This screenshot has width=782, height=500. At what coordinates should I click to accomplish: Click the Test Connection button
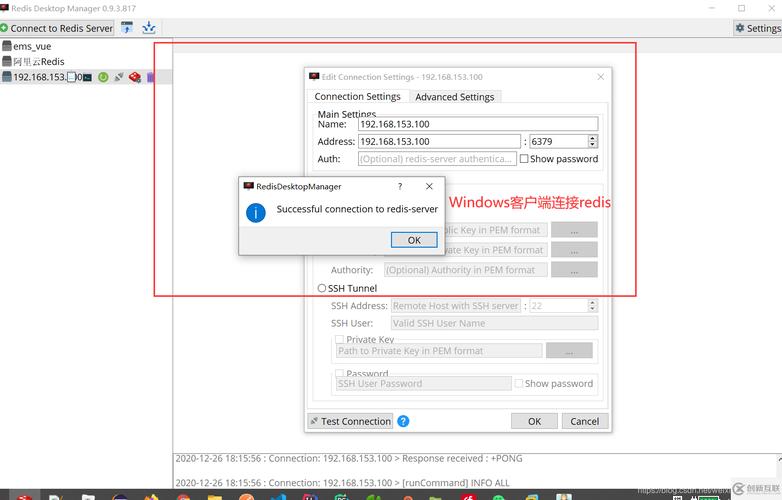tap(350, 421)
